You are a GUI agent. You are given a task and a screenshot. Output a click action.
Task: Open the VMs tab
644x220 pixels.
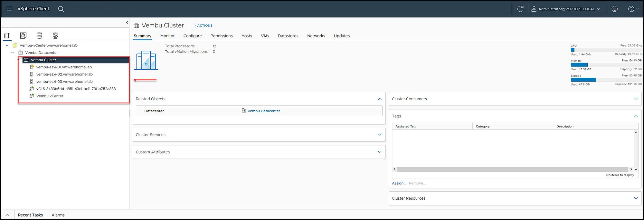265,36
